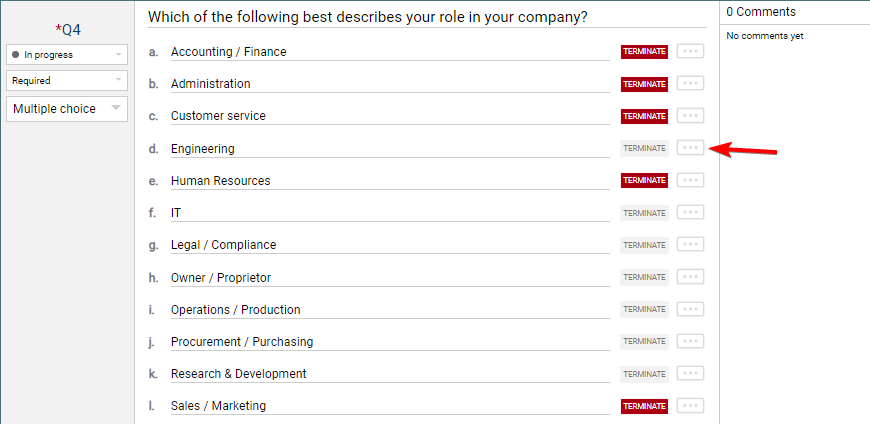This screenshot has width=870, height=424.
Task: Click the Q4 question label
Action: (x=68, y=30)
